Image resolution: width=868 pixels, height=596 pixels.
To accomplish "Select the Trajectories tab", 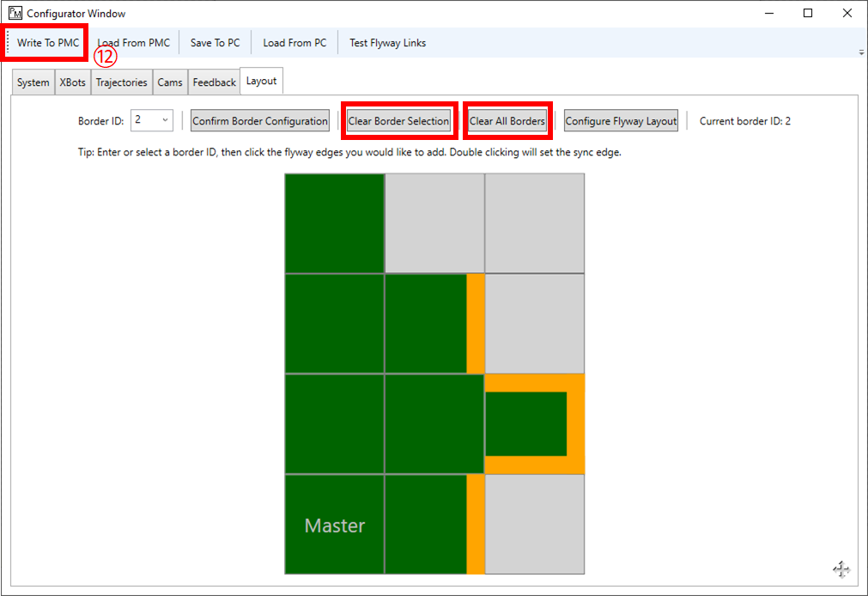I will click(121, 82).
